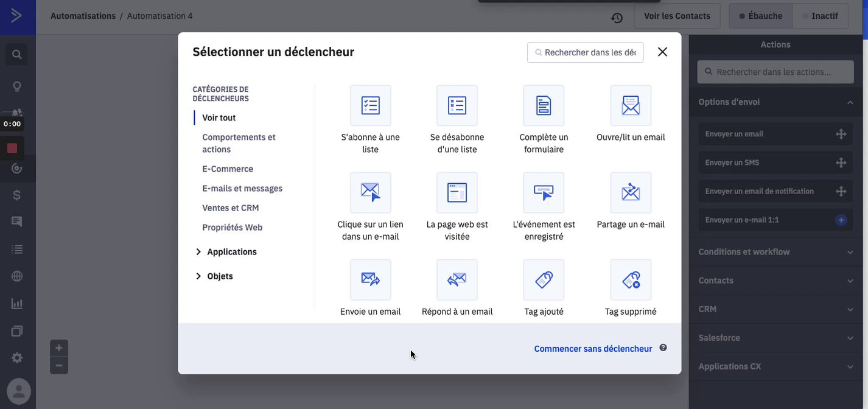Open the conversations chat bubble icon in sidebar

pyautogui.click(x=17, y=222)
